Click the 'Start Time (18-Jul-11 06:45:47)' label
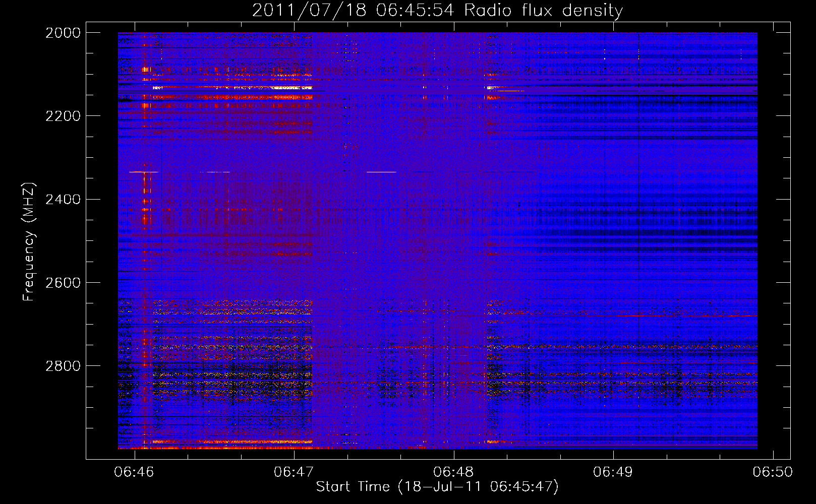816x504 pixels. pyautogui.click(x=437, y=487)
